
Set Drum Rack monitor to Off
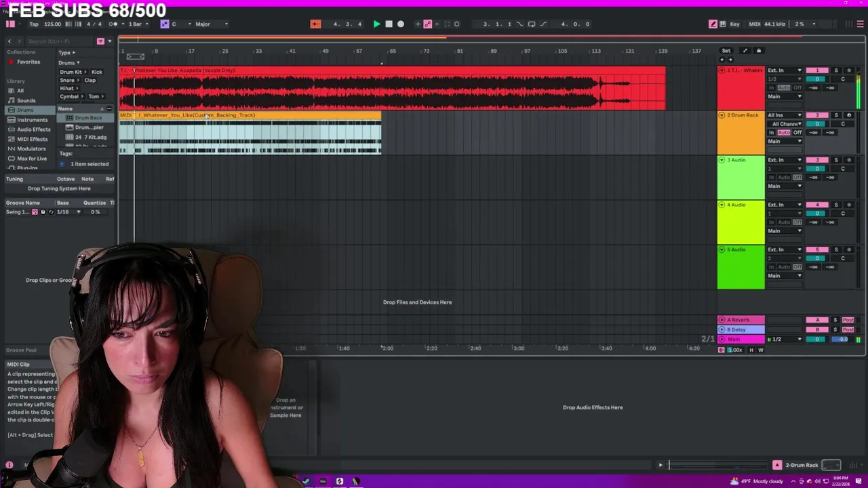coord(797,133)
